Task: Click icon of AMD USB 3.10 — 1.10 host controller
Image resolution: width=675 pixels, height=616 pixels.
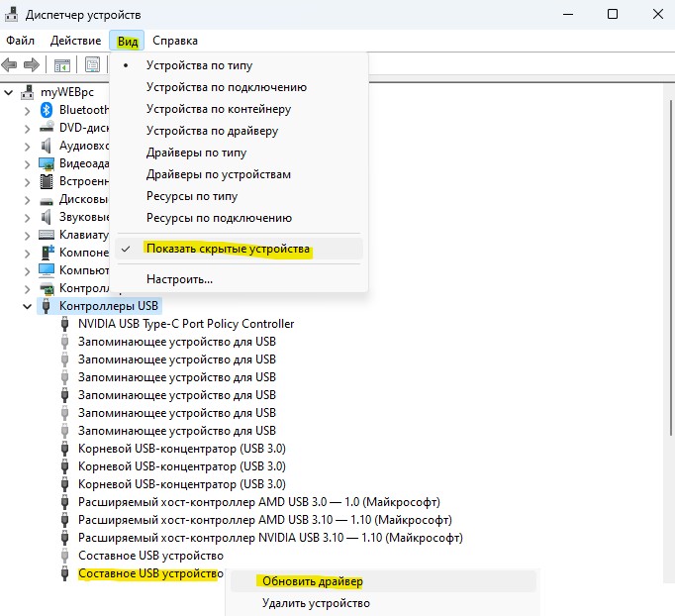Action: 64,520
